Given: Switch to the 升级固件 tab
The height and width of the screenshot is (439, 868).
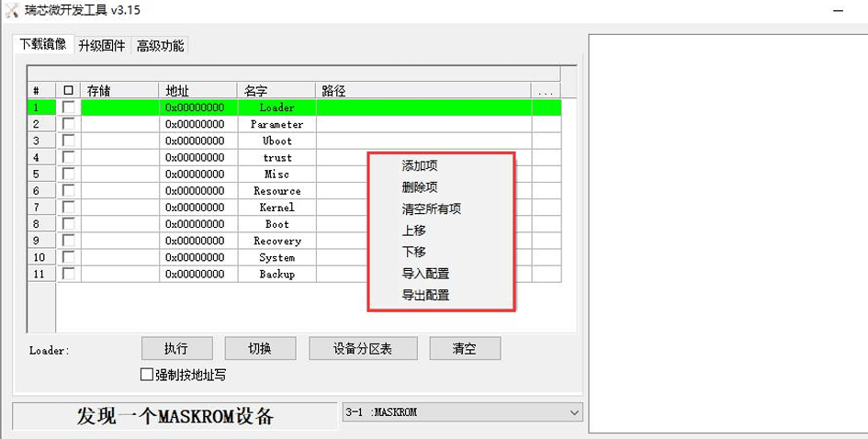Looking at the screenshot, I should coord(102,46).
